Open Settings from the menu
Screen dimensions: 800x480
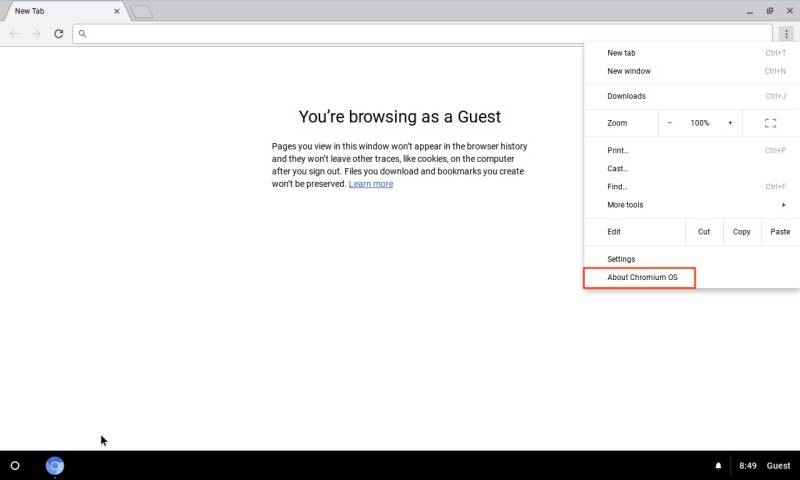(621, 259)
